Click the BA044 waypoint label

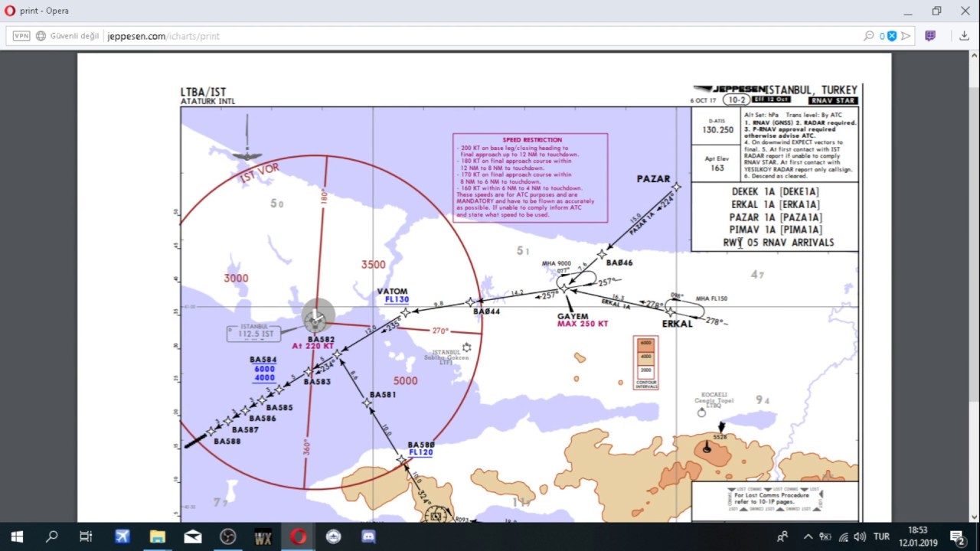click(486, 311)
